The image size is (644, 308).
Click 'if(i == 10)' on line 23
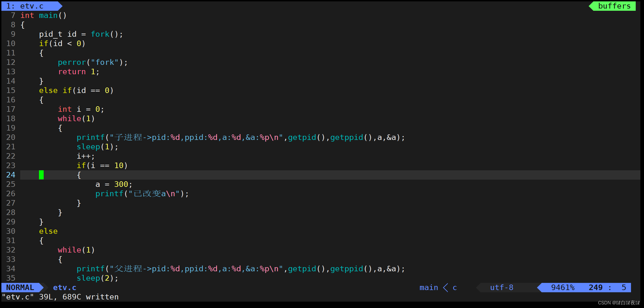[102, 166]
